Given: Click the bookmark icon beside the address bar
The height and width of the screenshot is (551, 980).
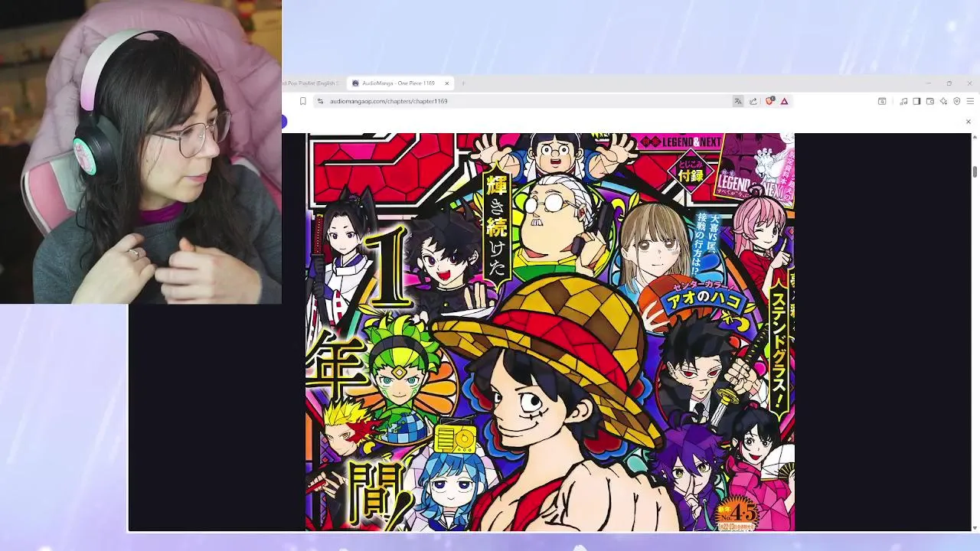Looking at the screenshot, I should [303, 101].
